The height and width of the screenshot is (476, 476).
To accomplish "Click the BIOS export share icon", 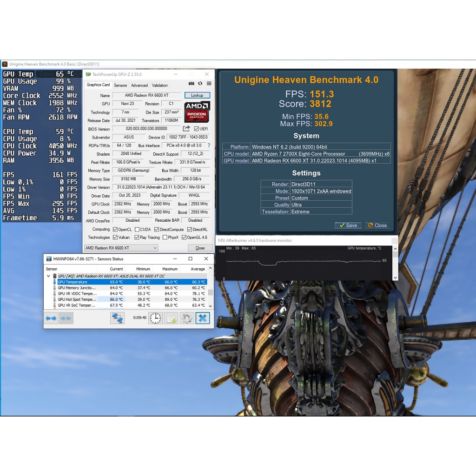I will tap(186, 128).
